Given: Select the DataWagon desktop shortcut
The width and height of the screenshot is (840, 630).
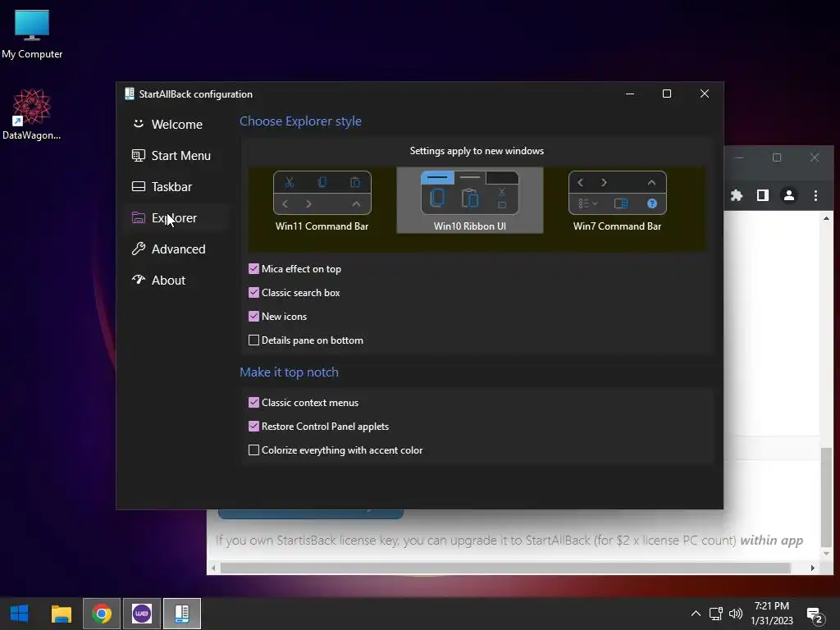Looking at the screenshot, I should point(32,115).
